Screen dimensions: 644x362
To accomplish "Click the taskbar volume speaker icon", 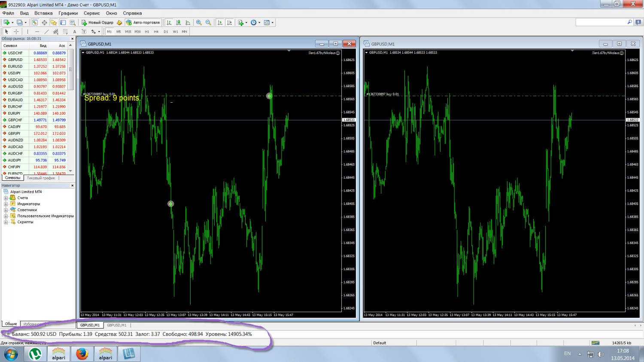I will [x=600, y=354].
